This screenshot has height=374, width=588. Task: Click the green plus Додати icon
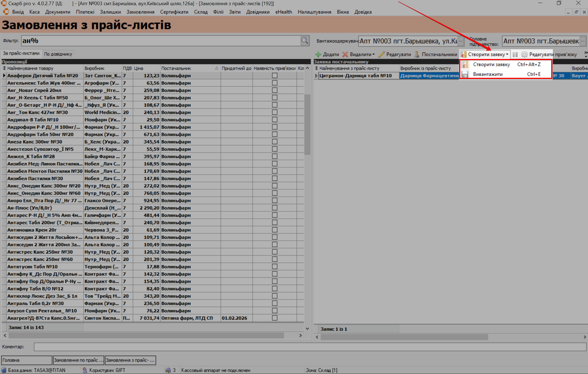pos(318,54)
